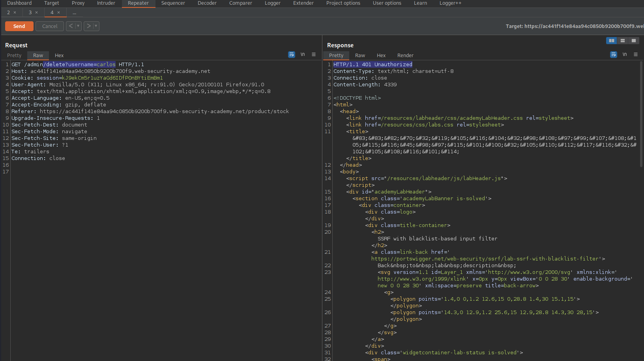Click the User-Agent header line
Screen dimensions: 644x361
138,84
